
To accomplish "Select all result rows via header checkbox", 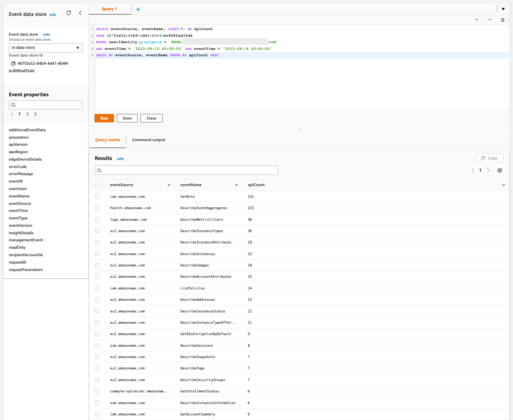I will point(97,184).
